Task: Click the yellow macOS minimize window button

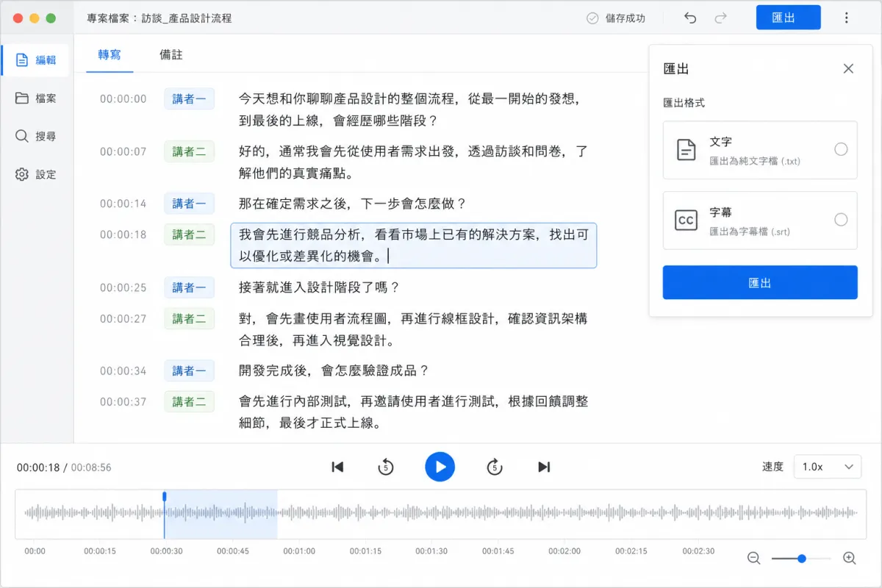Action: coord(35,18)
